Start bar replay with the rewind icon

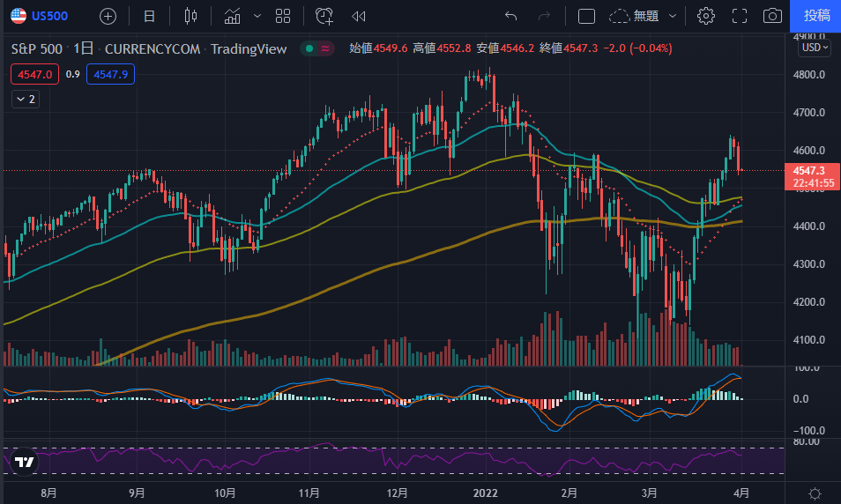358,16
